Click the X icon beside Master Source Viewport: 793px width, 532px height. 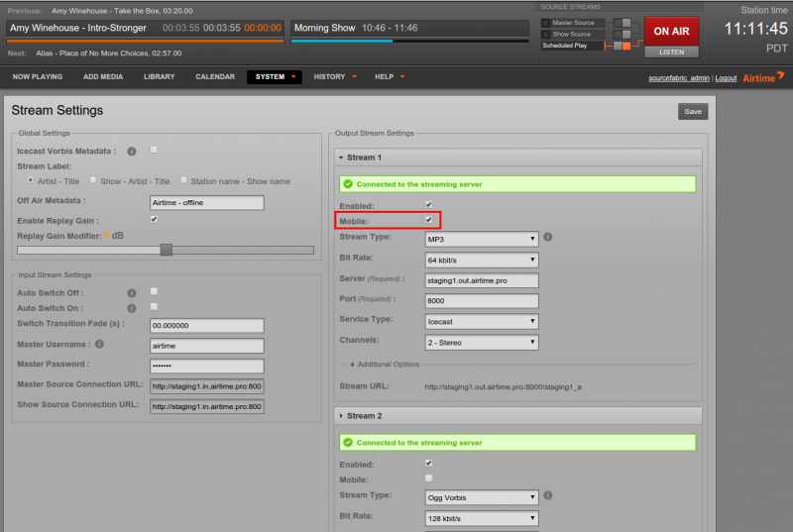(x=546, y=22)
